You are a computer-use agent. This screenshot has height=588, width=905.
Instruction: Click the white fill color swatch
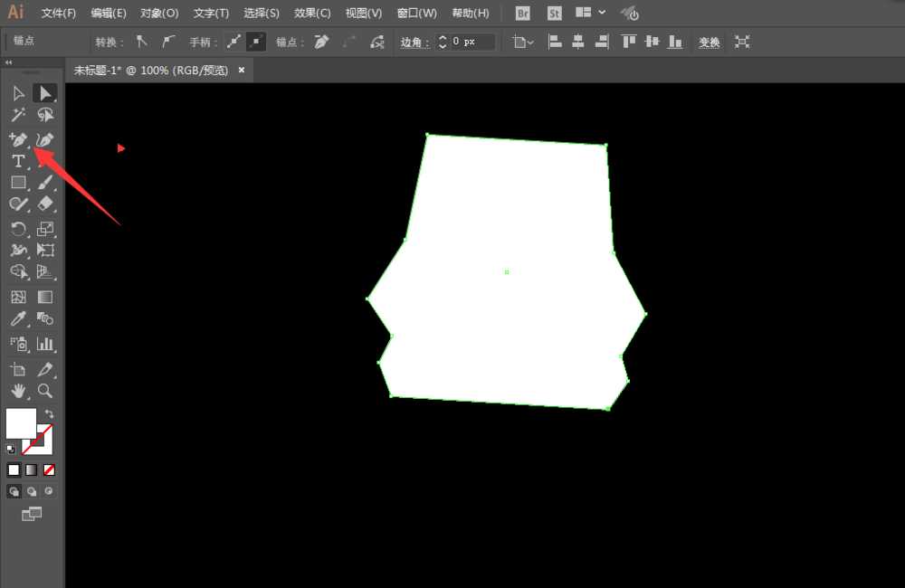21,423
